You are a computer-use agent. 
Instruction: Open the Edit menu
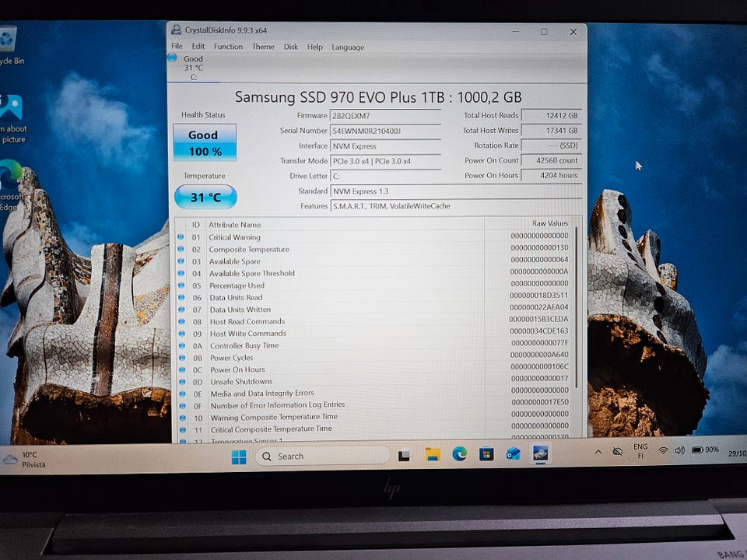[198, 46]
